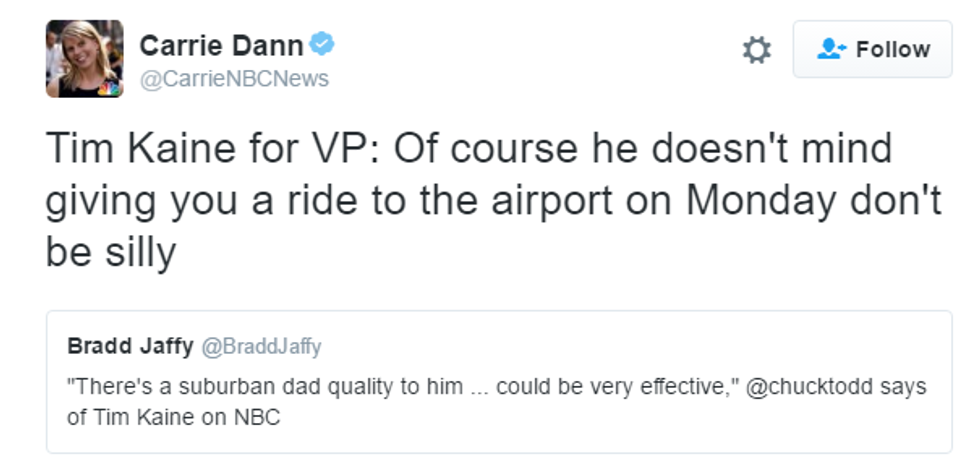Click "could be very effective" in the quoted tweet

[612, 386]
